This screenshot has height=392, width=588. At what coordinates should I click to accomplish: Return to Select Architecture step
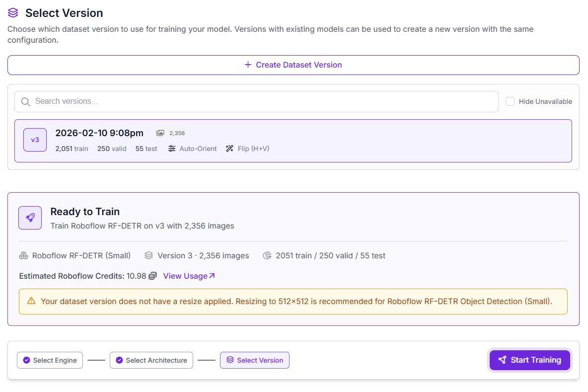tap(151, 360)
